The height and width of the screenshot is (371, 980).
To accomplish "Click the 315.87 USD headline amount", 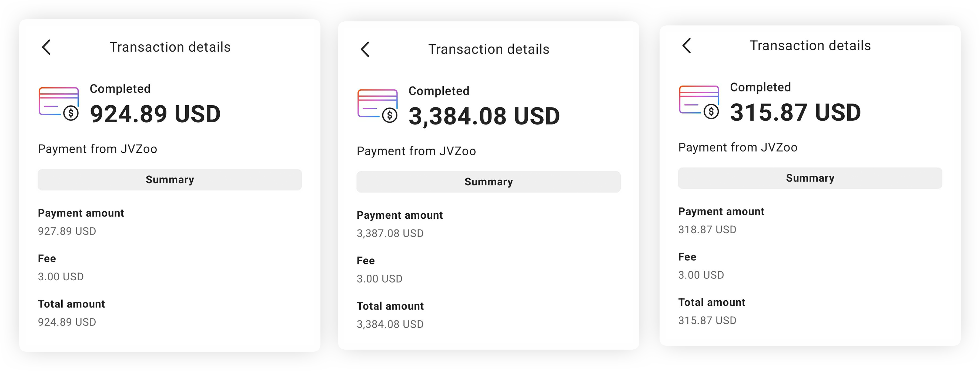I will click(x=795, y=112).
